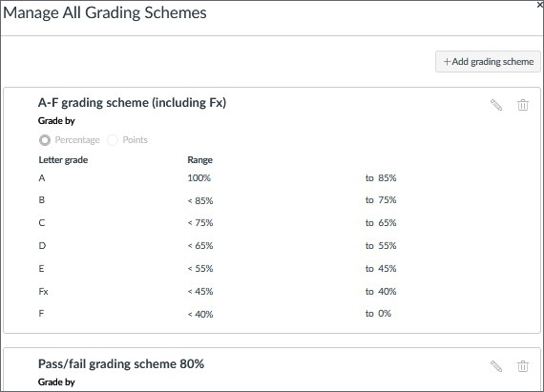Click the 'to 0%' range for grade F

378,314
